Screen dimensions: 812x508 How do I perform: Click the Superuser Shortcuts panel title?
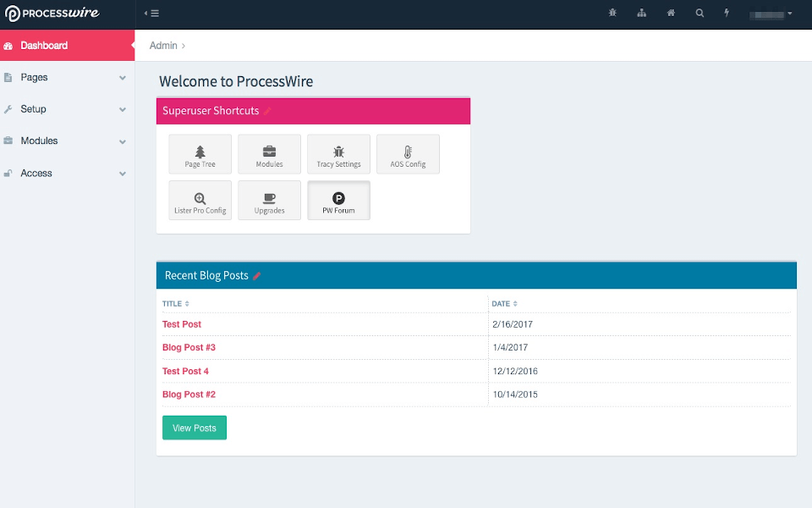(x=211, y=111)
